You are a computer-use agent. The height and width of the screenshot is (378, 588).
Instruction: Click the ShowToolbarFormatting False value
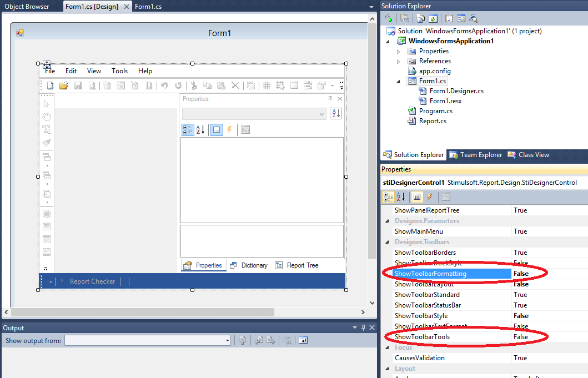pyautogui.click(x=521, y=274)
